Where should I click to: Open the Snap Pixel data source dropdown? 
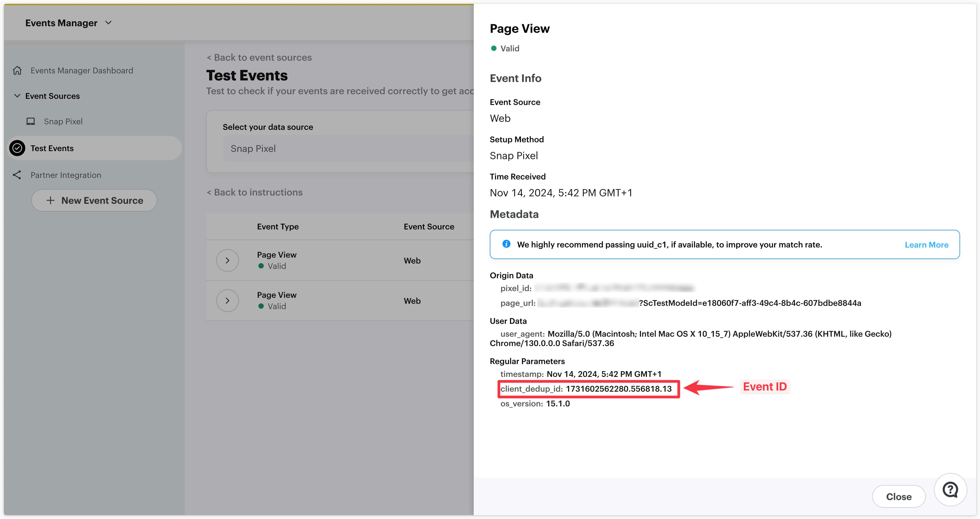348,148
